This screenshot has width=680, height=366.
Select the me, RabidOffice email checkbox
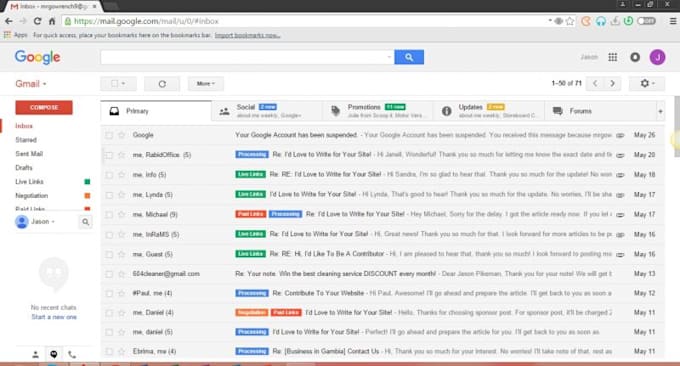[109, 155]
